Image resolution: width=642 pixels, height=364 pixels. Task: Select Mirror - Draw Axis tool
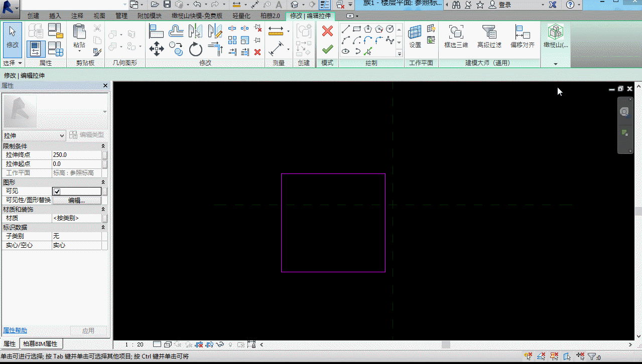[215, 31]
